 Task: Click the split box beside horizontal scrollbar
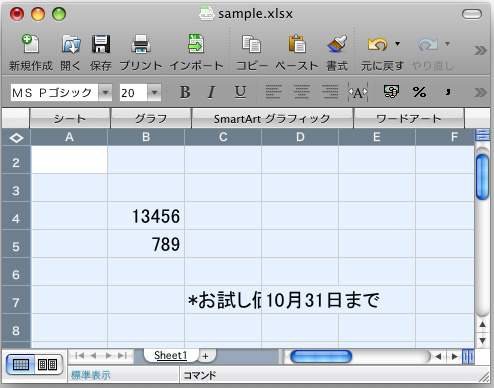click(468, 356)
